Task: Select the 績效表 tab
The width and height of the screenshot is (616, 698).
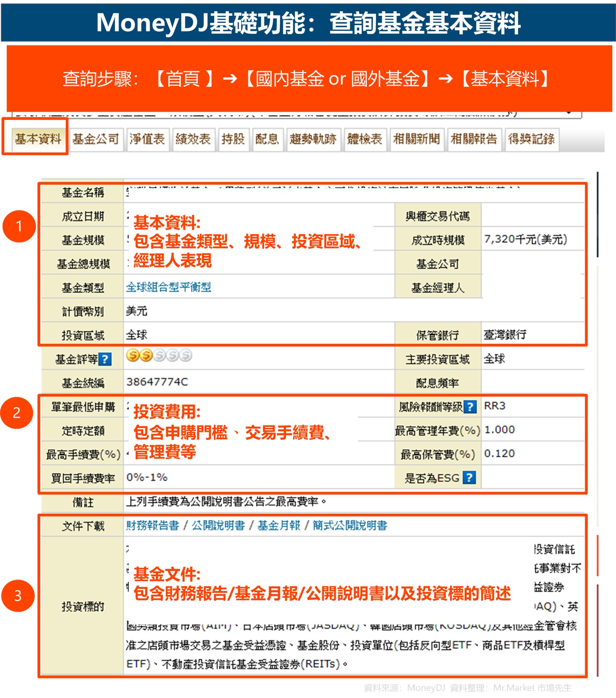Action: pyautogui.click(x=193, y=139)
